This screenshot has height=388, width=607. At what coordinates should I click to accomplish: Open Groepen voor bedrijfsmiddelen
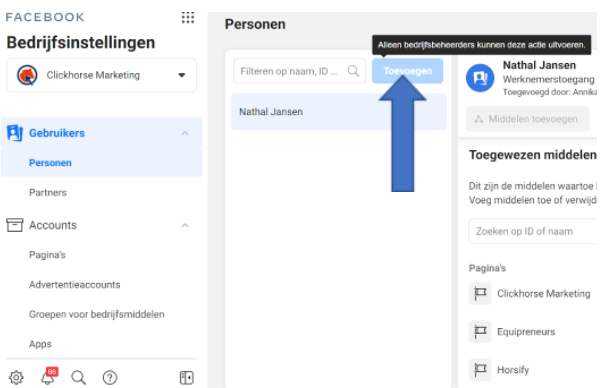[97, 314]
